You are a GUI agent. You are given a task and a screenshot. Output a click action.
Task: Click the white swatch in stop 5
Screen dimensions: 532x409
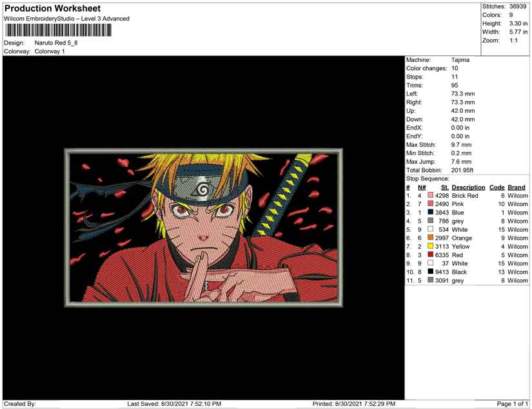[430, 229]
